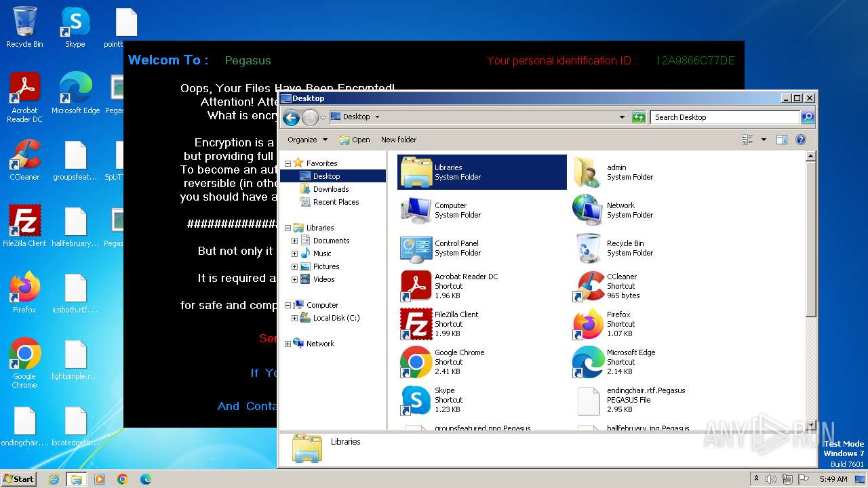Select Recycle Bin in Explorer file list
This screenshot has width=868, height=488.
[587, 248]
